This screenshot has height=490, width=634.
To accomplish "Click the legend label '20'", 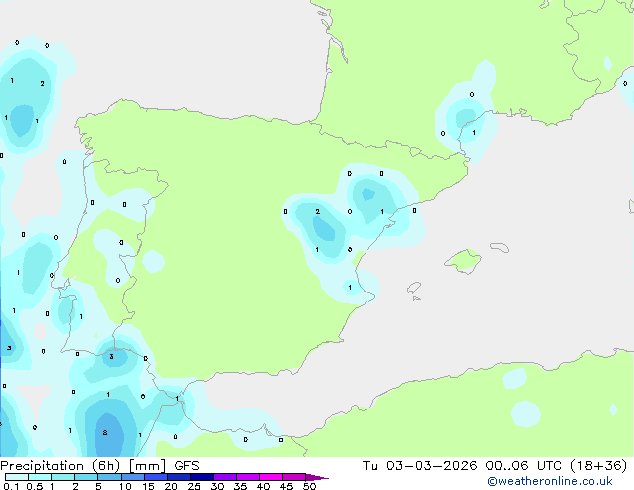I will [171, 486].
